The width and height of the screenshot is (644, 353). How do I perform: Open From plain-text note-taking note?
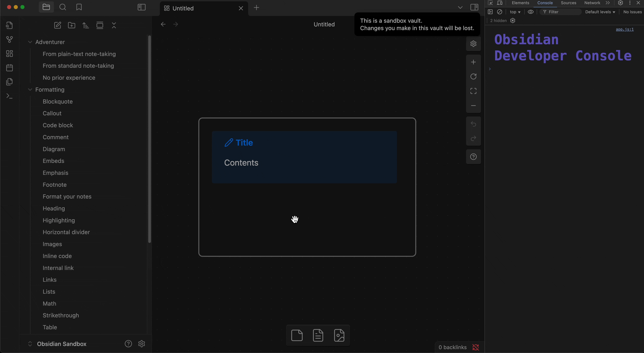click(79, 54)
